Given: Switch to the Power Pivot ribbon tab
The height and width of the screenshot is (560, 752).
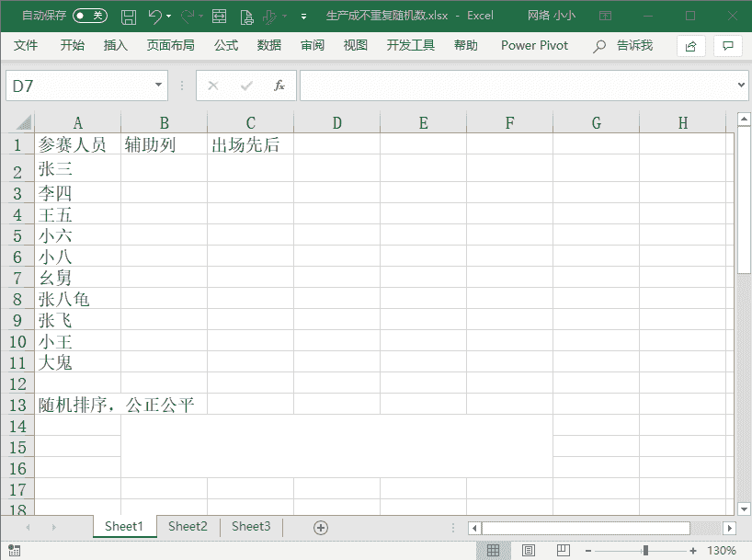Looking at the screenshot, I should [x=534, y=46].
